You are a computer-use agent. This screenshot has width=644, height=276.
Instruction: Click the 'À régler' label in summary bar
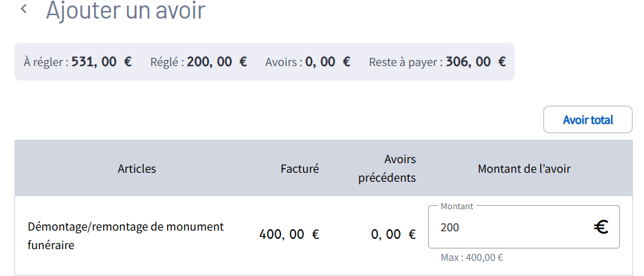point(45,62)
